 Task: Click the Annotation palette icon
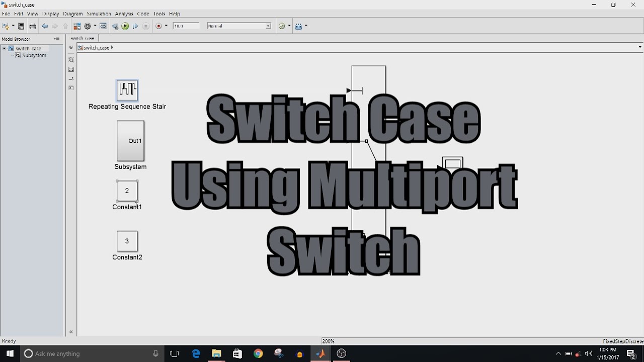(71, 78)
